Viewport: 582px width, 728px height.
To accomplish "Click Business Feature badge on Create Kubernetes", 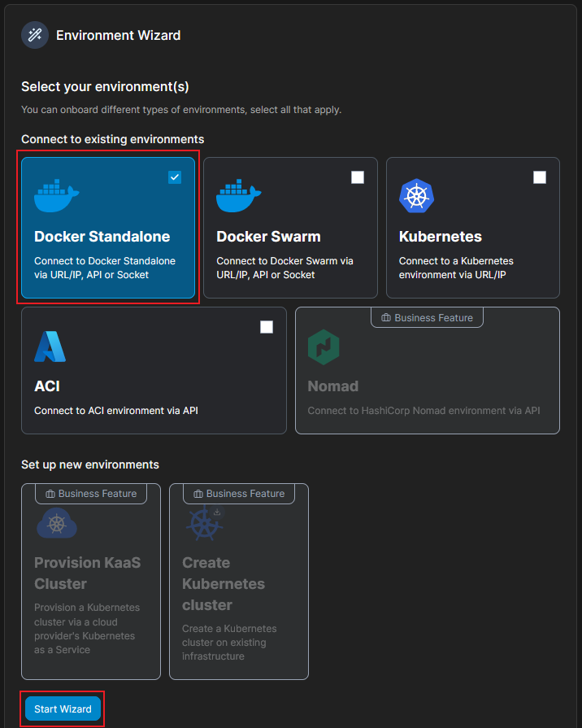I will tap(239, 493).
